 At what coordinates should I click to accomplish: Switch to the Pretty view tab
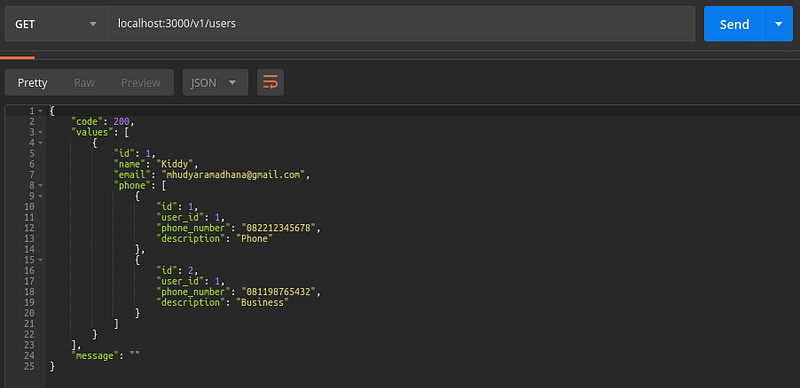32,83
